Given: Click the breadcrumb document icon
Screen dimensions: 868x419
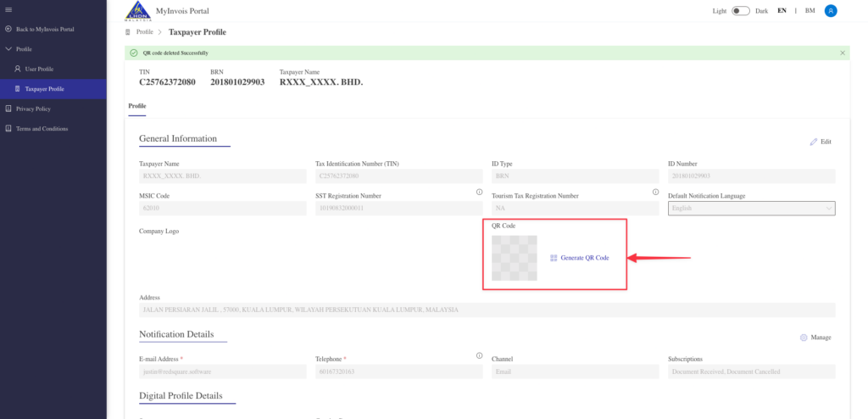Looking at the screenshot, I should (129, 32).
